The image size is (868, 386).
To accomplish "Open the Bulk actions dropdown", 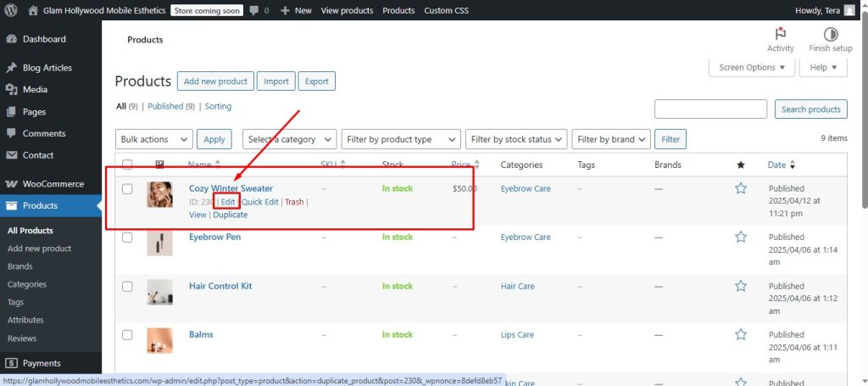I will [154, 140].
